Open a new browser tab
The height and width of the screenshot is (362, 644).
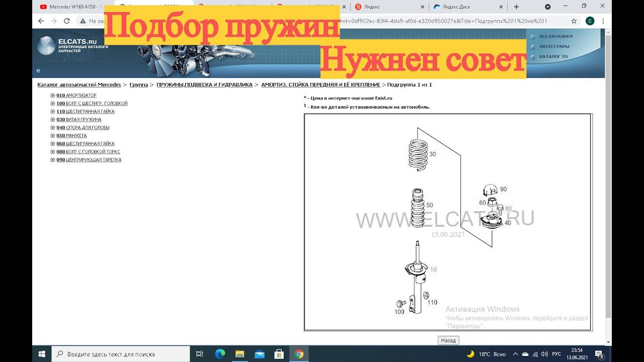coord(516,7)
